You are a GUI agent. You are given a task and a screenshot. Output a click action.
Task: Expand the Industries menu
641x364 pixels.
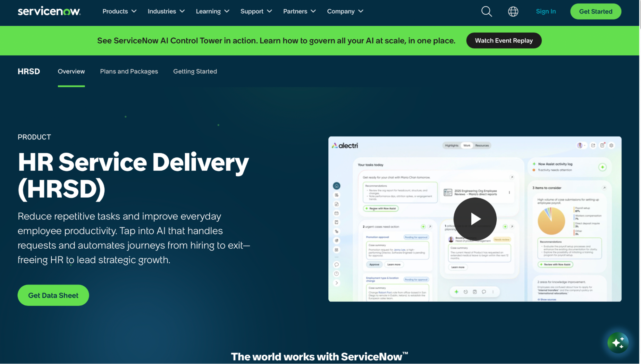pyautogui.click(x=166, y=11)
